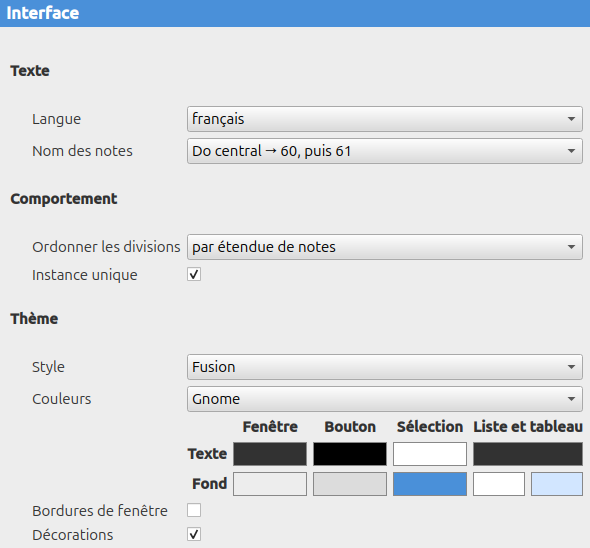Uncheck the Instance unique checkbox
The width and height of the screenshot is (590, 548).
tap(194, 274)
